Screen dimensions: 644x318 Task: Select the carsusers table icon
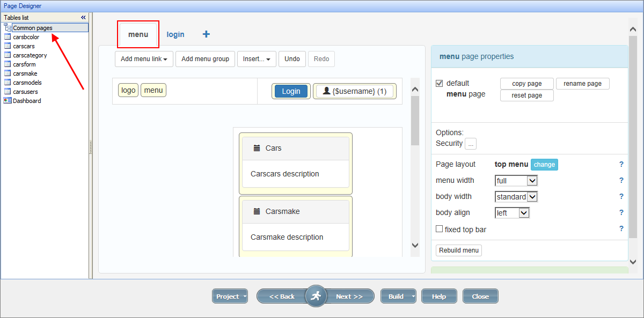[8, 91]
